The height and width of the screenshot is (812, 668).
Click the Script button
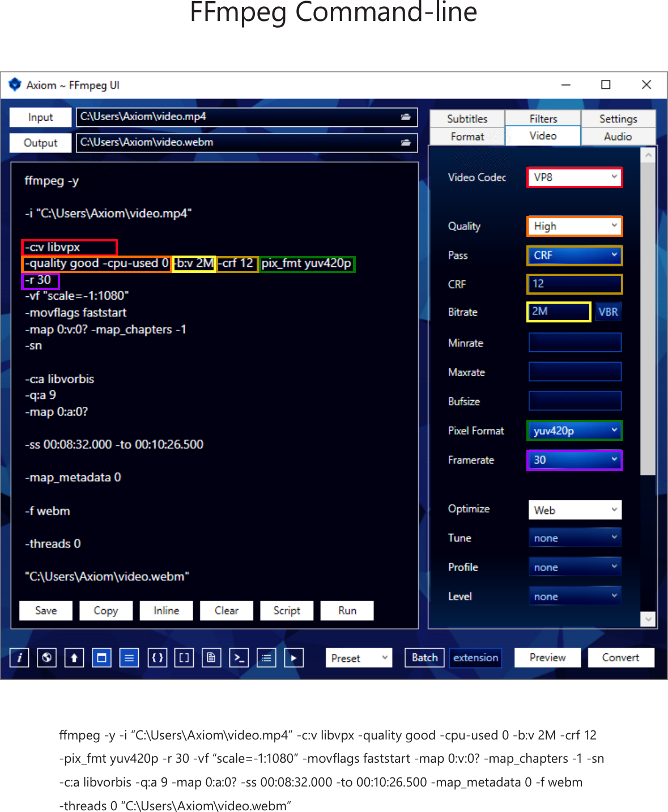pyautogui.click(x=287, y=610)
